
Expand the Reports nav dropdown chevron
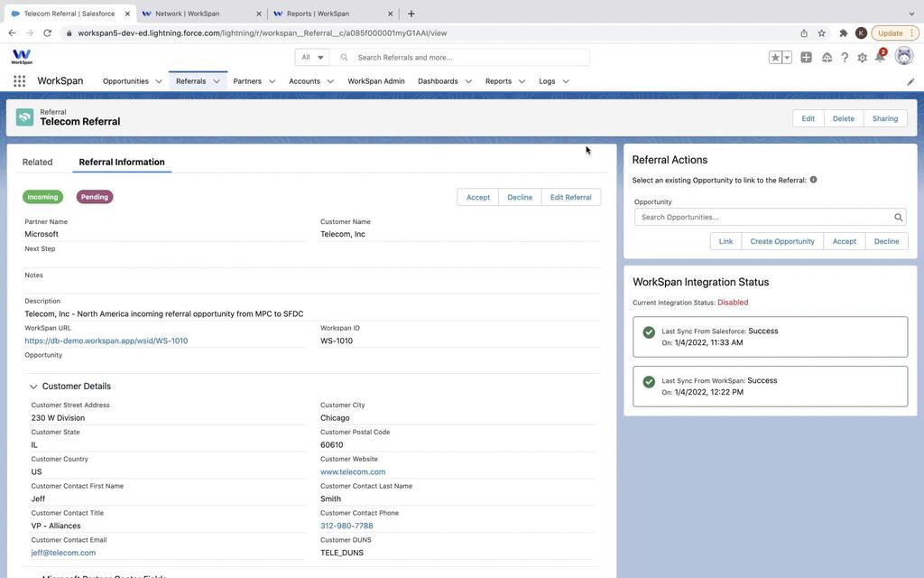[522, 81]
